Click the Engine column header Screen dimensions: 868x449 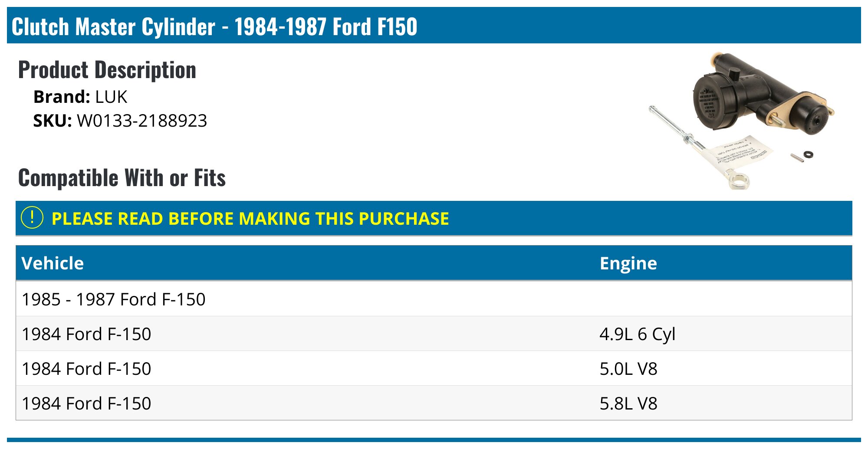point(628,263)
